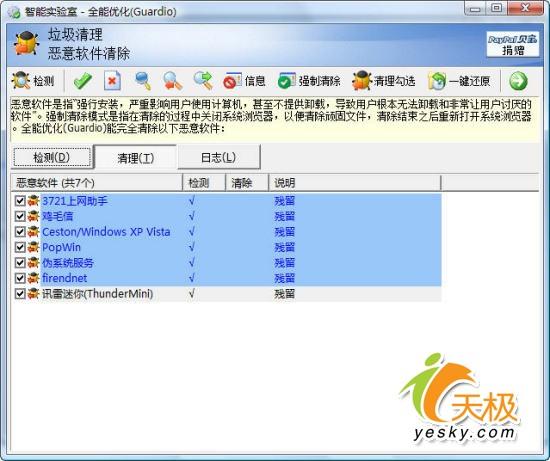Click the 恶意软件 (共7个) column header

(97, 183)
